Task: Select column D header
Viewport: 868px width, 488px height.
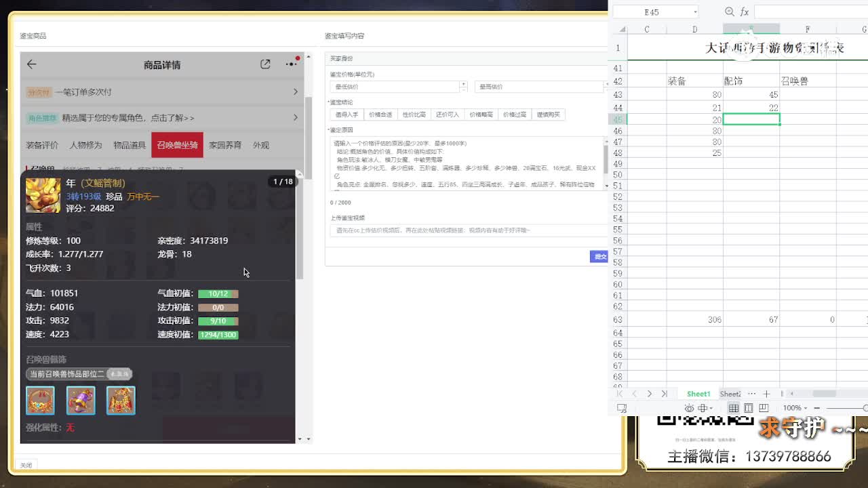Action: click(694, 29)
